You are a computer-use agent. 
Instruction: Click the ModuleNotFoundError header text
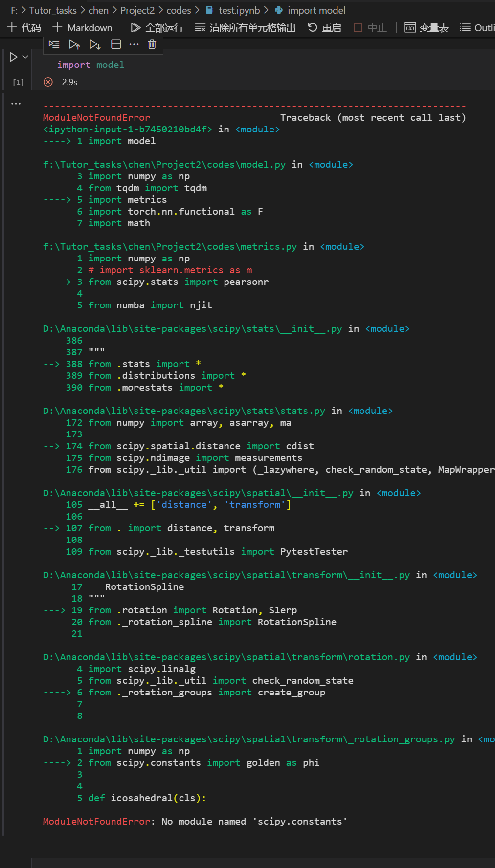point(96,118)
